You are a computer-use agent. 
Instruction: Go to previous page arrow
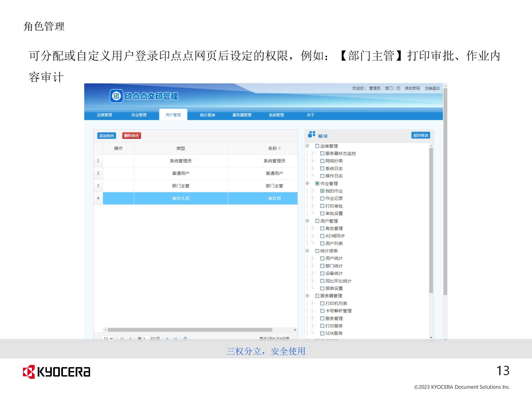pyautogui.click(x=130, y=338)
